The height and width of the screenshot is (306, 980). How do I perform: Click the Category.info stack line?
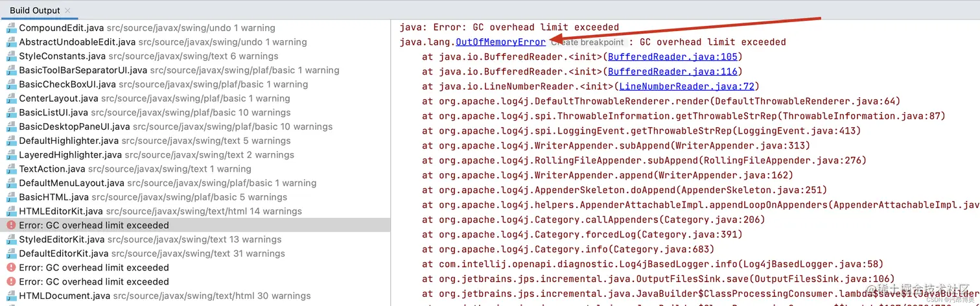pos(568,249)
